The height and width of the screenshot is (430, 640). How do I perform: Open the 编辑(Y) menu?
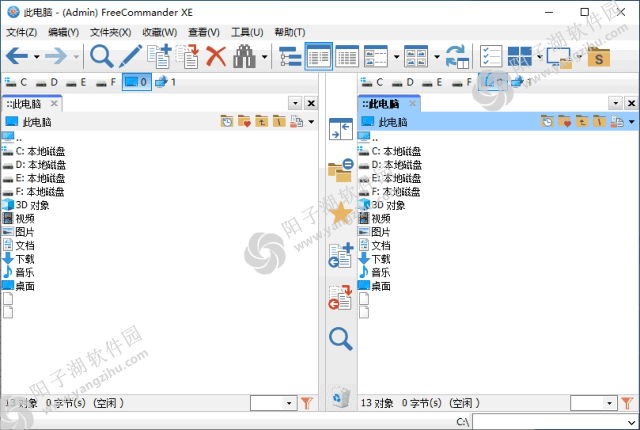(63, 32)
